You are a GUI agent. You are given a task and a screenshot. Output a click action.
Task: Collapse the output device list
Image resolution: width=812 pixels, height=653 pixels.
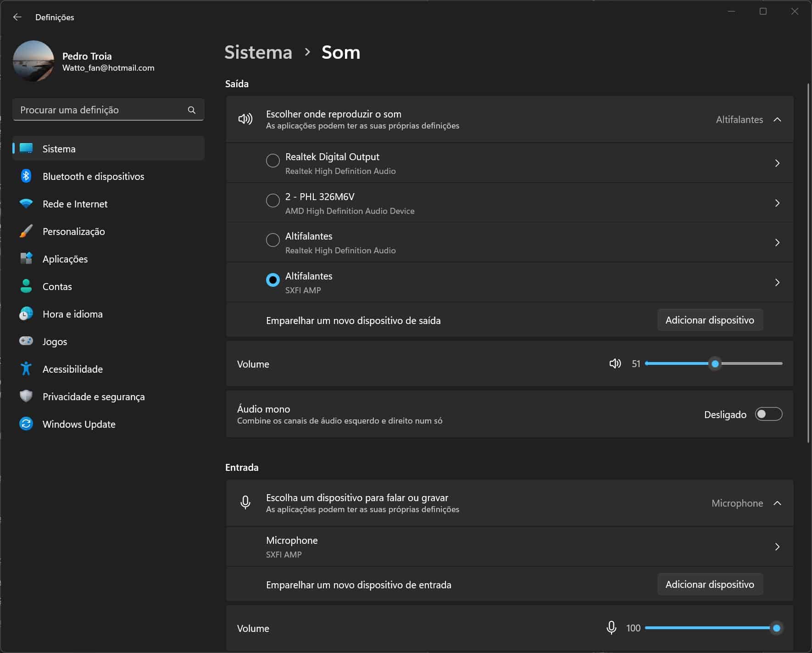coord(777,120)
